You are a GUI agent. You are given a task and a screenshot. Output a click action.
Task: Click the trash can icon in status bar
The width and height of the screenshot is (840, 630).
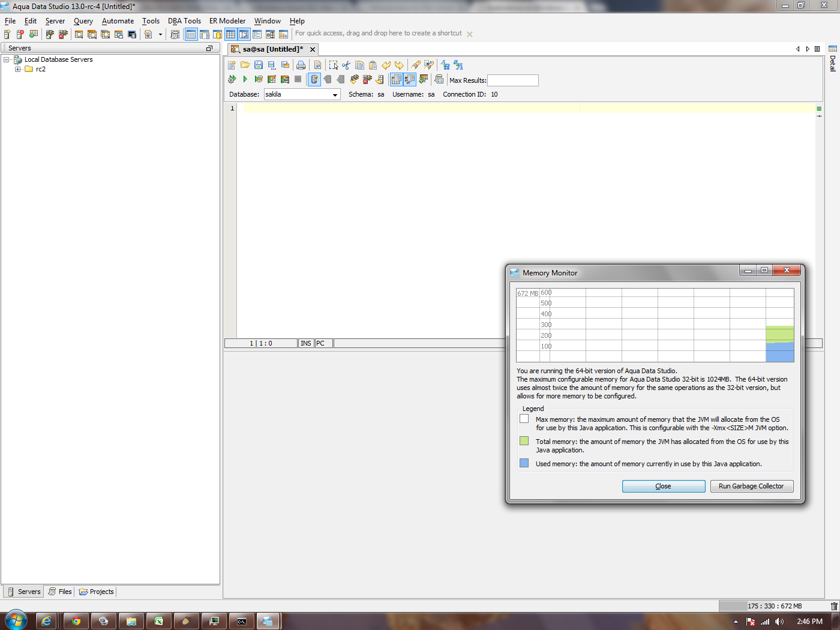pyautogui.click(x=834, y=606)
